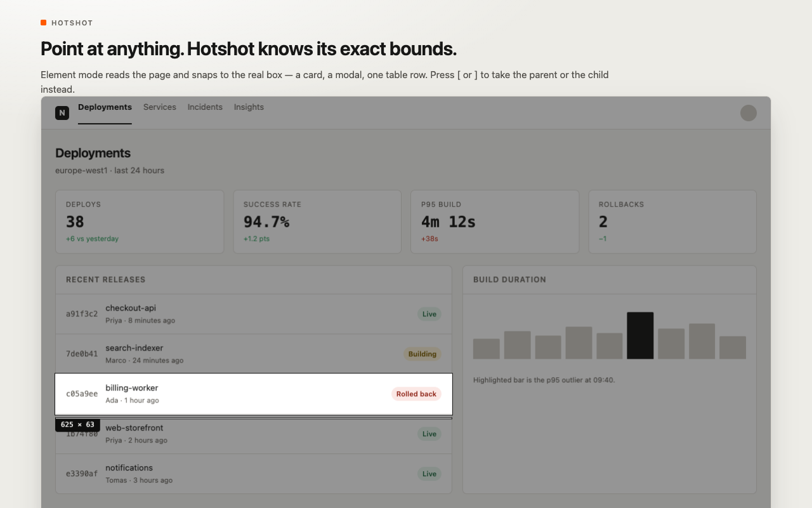The height and width of the screenshot is (508, 812).
Task: Click commit hash "a91f3c2"
Action: [82, 314]
